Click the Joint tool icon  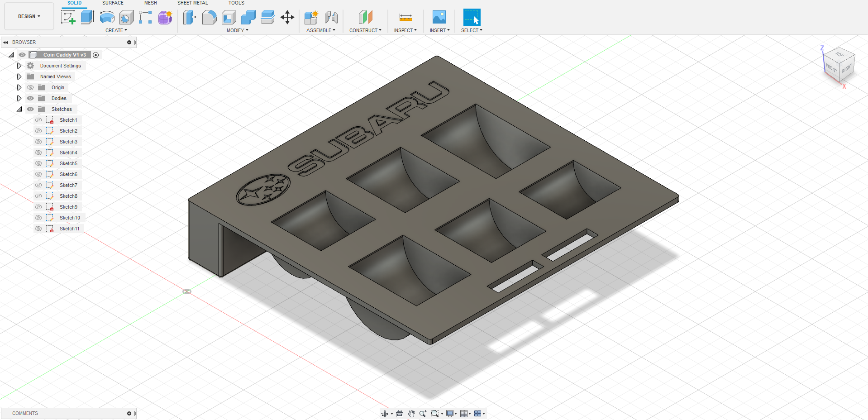click(x=331, y=17)
